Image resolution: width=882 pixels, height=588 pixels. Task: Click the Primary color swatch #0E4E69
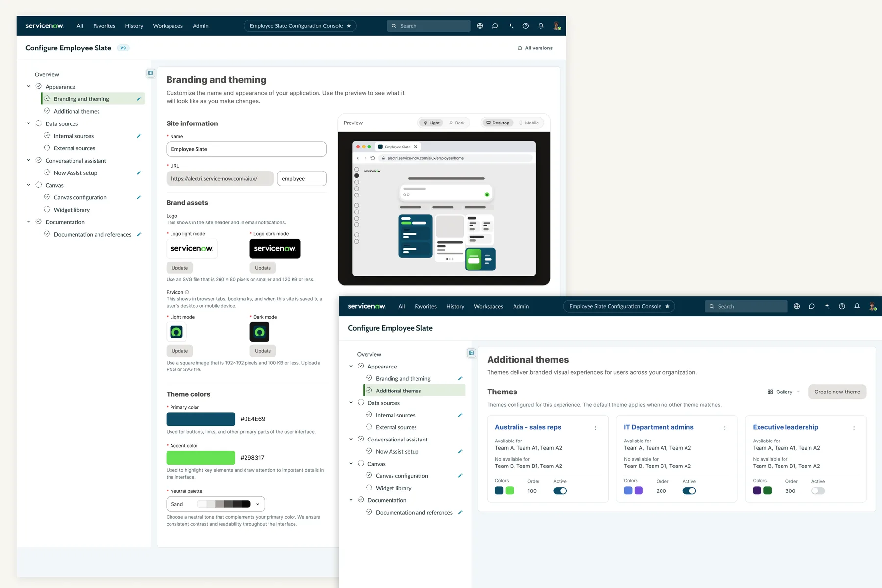coord(201,419)
